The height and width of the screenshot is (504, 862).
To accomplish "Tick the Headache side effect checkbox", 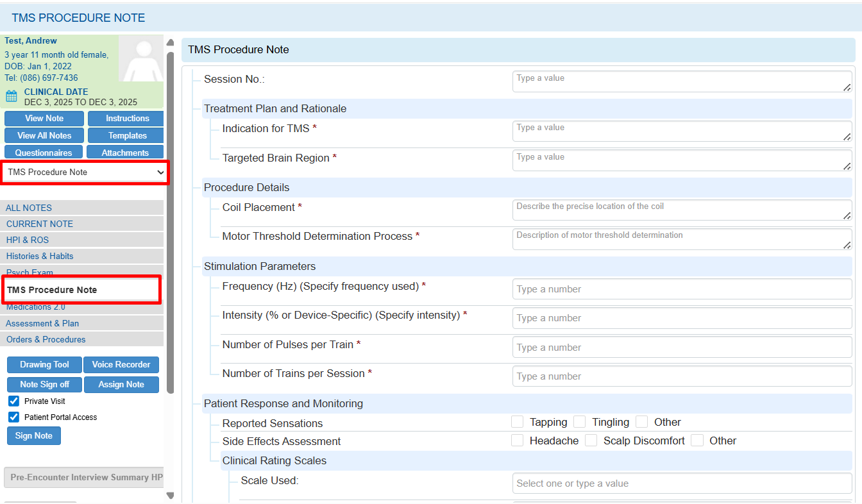I will pyautogui.click(x=518, y=441).
